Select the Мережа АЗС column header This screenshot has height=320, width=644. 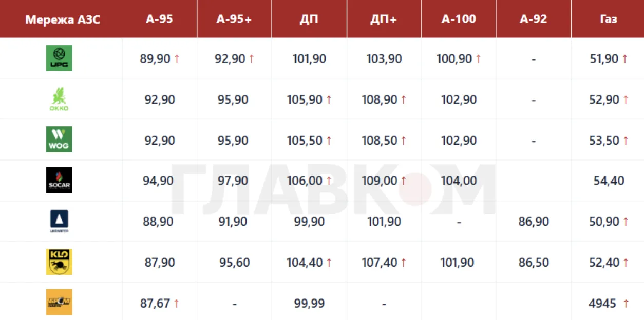tap(63, 20)
